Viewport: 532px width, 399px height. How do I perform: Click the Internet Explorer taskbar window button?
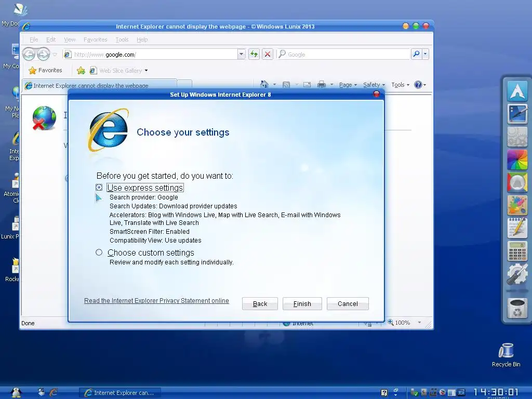[120, 393]
